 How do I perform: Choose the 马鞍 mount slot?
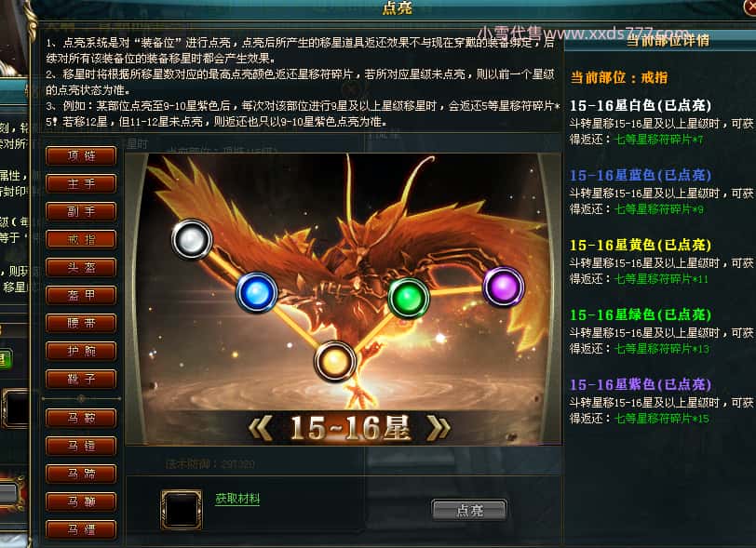(x=81, y=418)
